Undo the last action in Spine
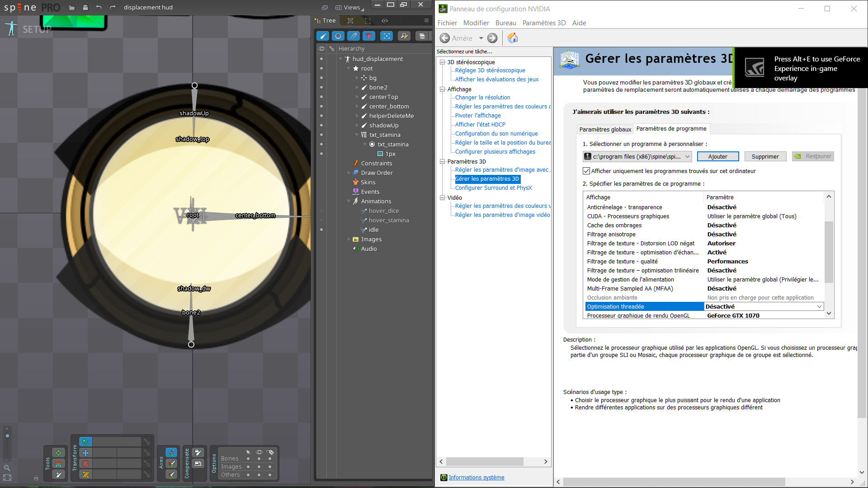Screen dimensions: 868x488 99,8
